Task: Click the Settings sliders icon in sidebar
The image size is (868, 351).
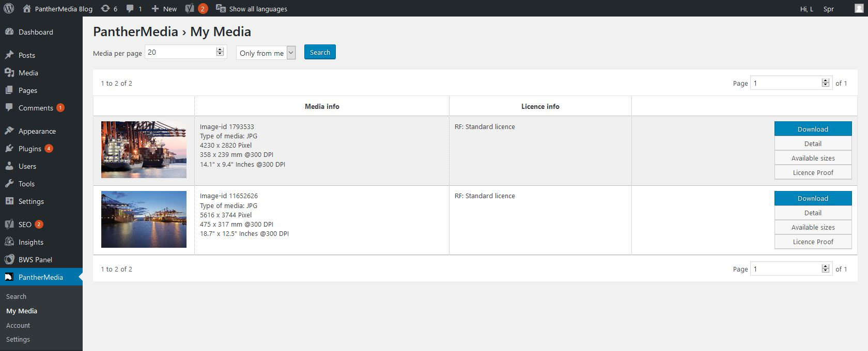Action: (x=9, y=201)
